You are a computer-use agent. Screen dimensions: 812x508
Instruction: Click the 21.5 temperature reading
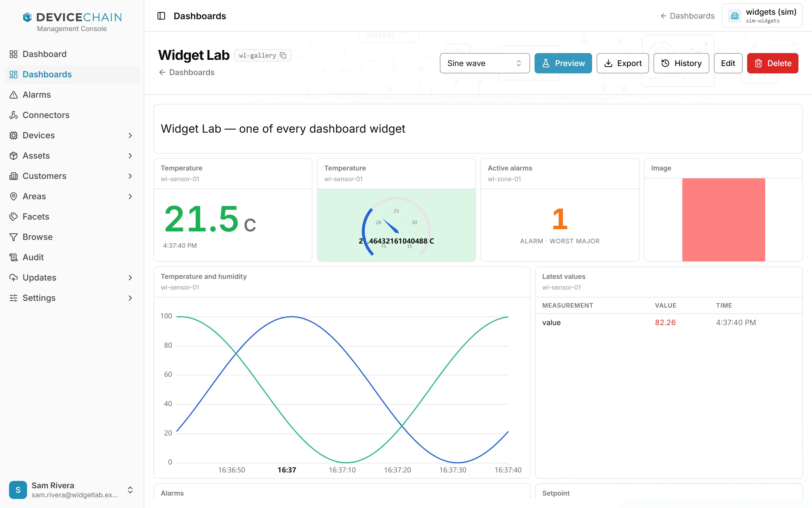pyautogui.click(x=202, y=219)
